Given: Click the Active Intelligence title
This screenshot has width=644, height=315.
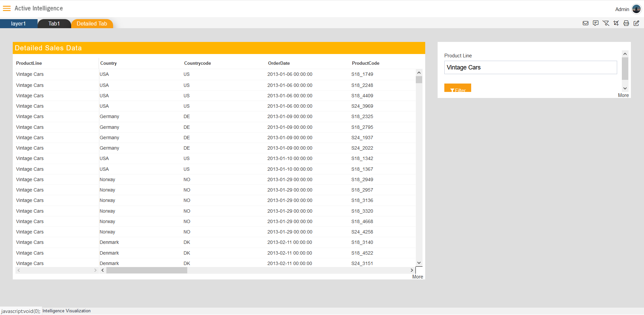Looking at the screenshot, I should point(39,8).
